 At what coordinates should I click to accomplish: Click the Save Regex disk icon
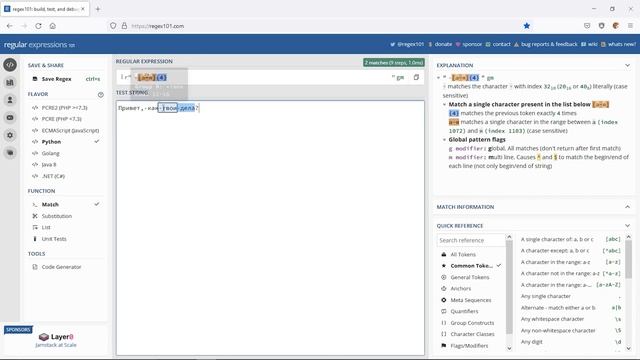[x=35, y=79]
